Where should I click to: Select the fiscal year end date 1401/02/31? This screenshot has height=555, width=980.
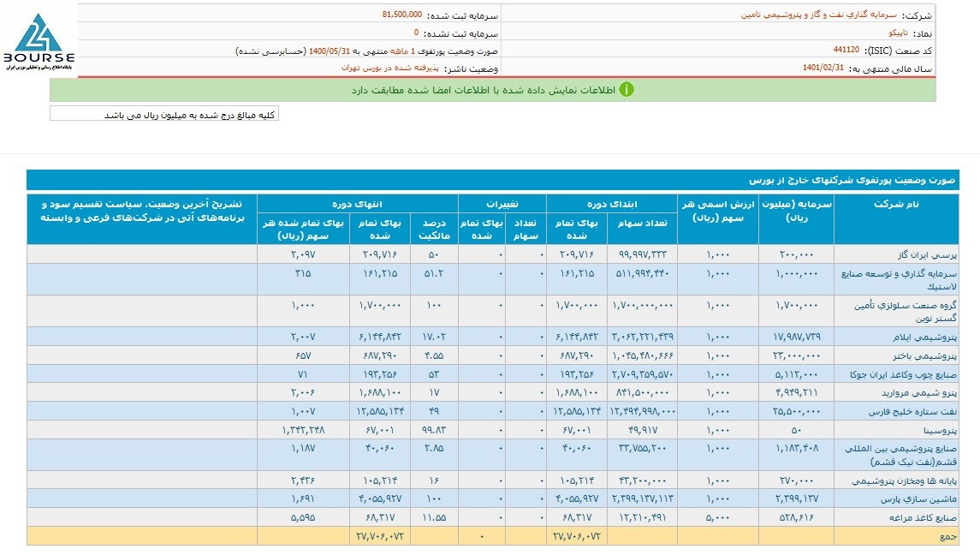(x=823, y=68)
